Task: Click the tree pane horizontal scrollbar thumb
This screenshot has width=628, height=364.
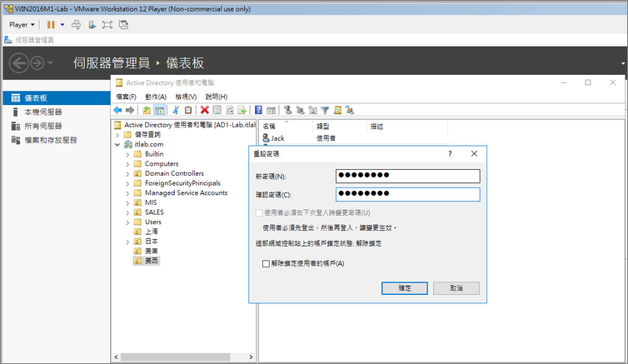Action: pyautogui.click(x=176, y=357)
